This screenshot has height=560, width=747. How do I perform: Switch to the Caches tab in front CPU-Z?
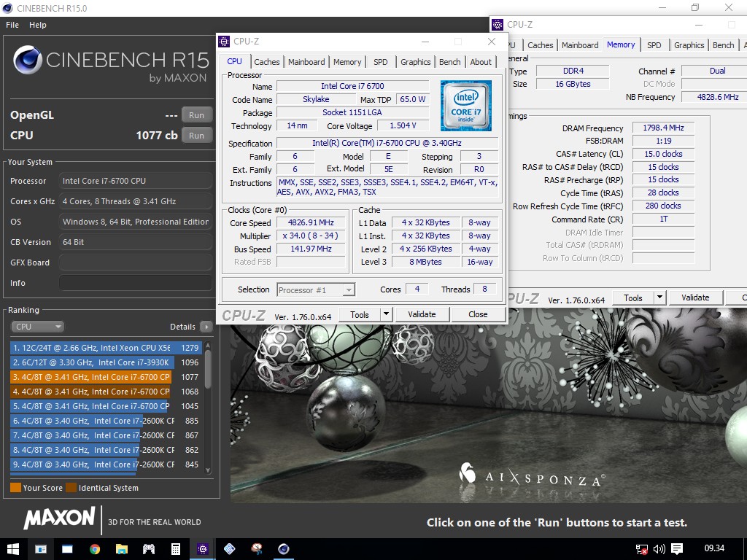pos(267,62)
